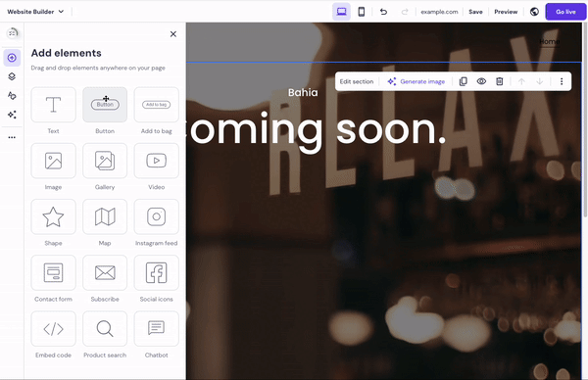
Task: Choose the Text element
Action: 53,105
